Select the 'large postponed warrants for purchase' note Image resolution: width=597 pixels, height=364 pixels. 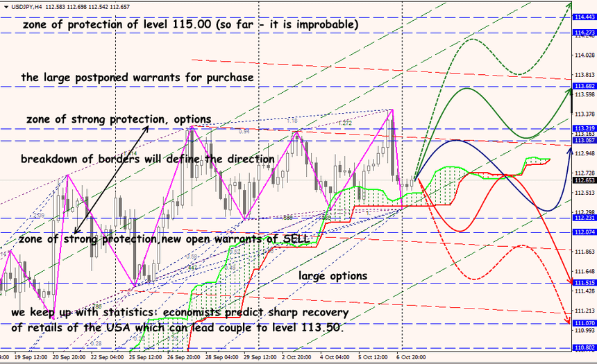click(137, 78)
